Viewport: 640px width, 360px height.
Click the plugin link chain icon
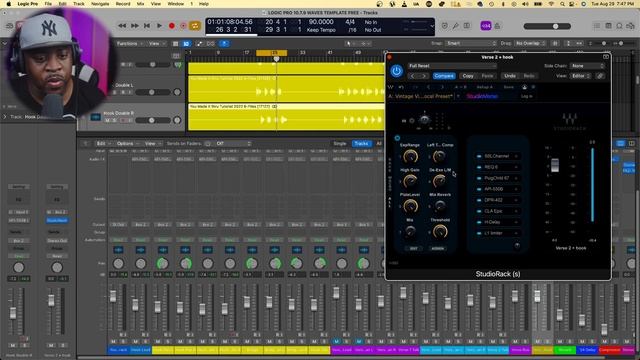click(x=600, y=76)
